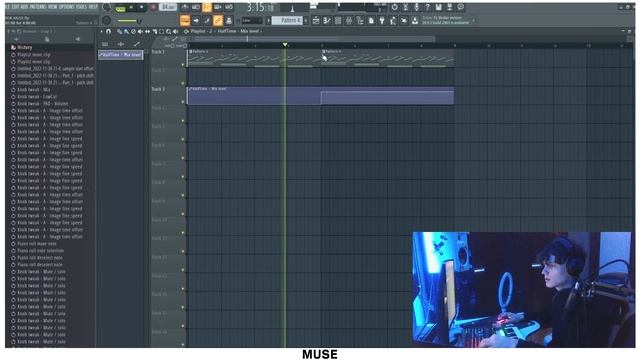Select the playlist Mute tool

pyautogui.click(x=140, y=31)
